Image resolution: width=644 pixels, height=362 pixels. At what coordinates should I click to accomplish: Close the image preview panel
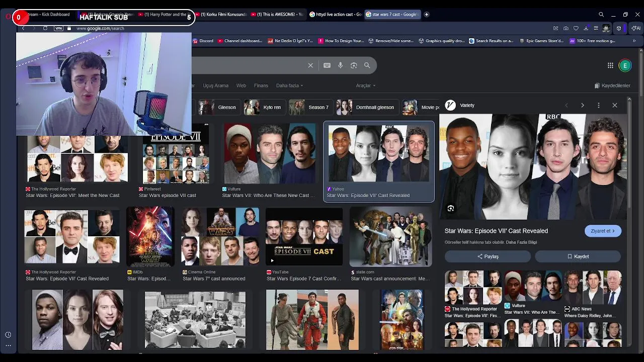[615, 106]
